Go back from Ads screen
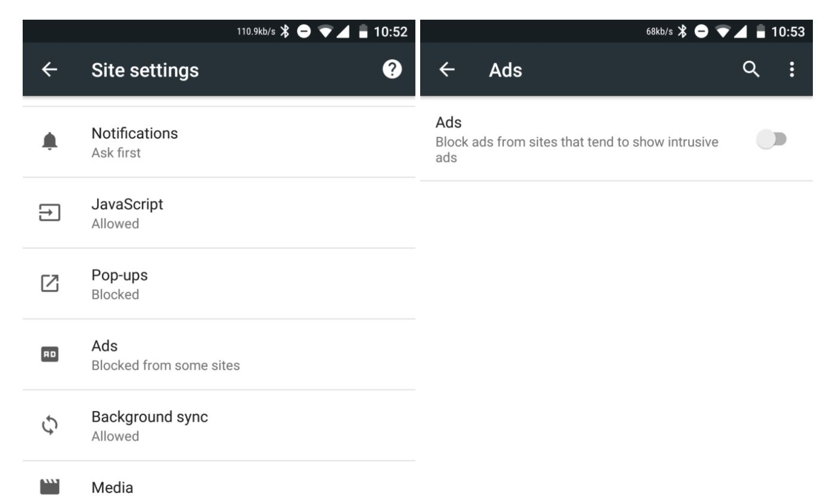Screen dimensions: 829x504 tap(446, 70)
